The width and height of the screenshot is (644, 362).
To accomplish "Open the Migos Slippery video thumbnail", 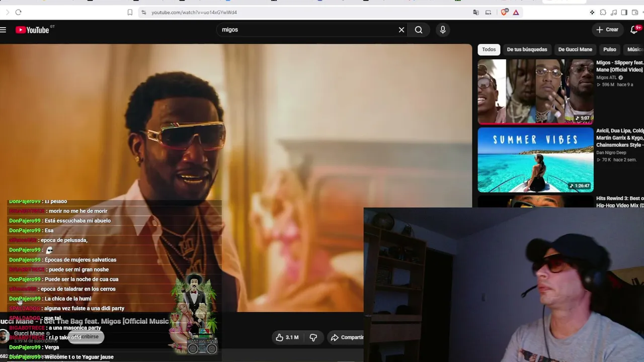I will [535, 92].
